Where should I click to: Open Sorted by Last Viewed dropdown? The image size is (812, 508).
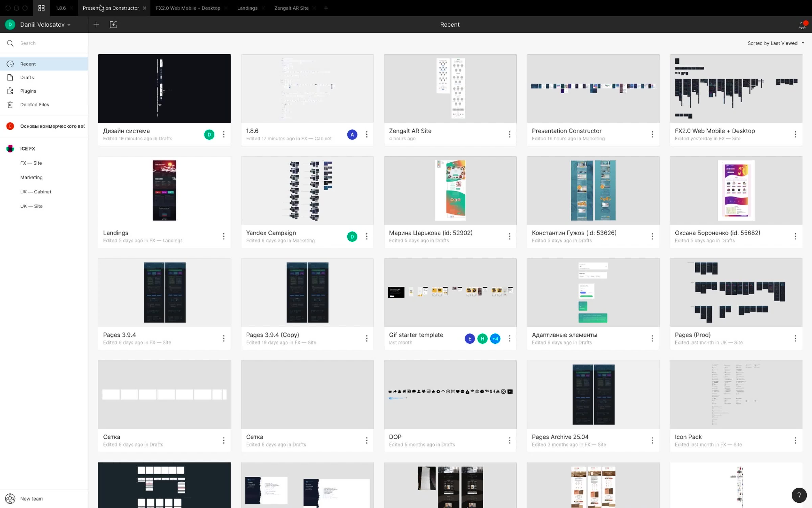[776, 43]
